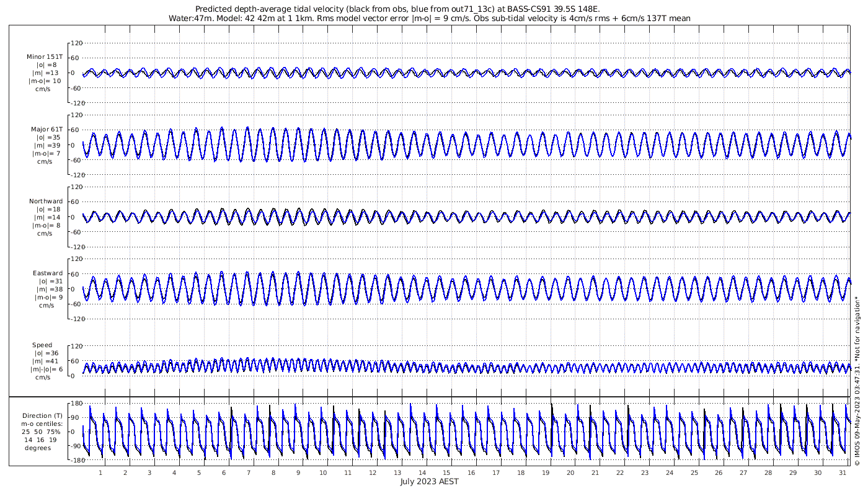Click the "Direction (T)" panel label
The width and height of the screenshot is (868, 496).
(42, 416)
